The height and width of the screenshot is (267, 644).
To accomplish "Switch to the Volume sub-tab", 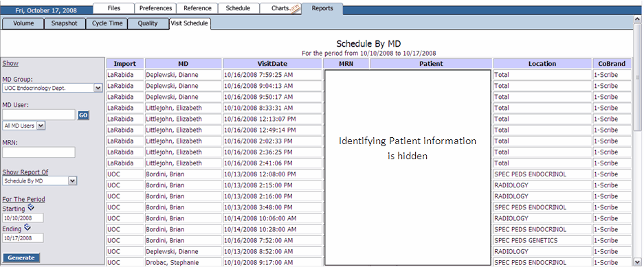I will pos(23,23).
